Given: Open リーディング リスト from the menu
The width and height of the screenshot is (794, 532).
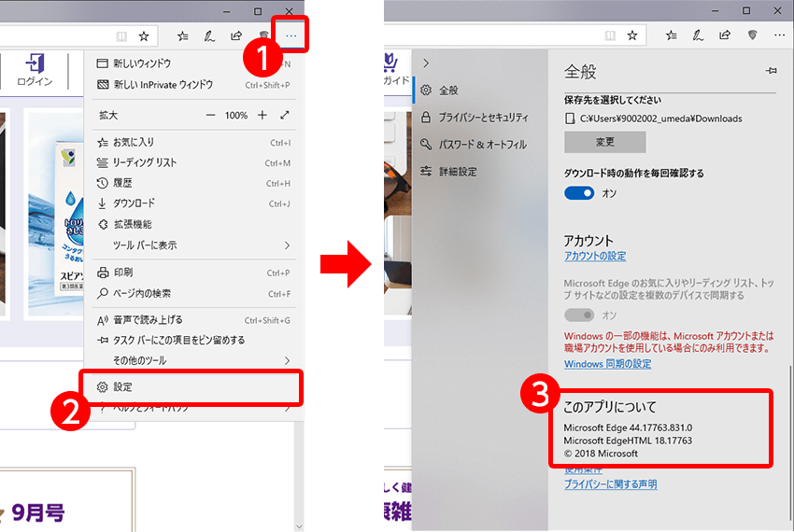Looking at the screenshot, I should pyautogui.click(x=193, y=162).
